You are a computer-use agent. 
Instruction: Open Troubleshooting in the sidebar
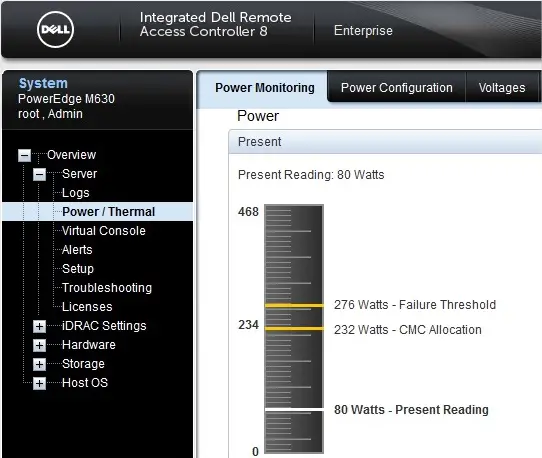tap(107, 288)
